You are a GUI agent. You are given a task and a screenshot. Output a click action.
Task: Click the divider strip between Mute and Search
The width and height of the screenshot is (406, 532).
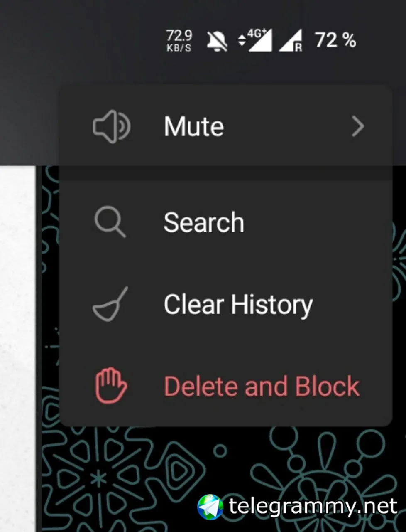tap(225, 174)
